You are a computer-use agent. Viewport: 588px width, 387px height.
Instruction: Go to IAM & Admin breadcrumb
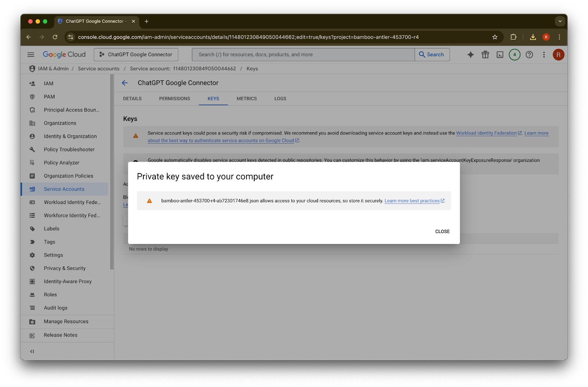pyautogui.click(x=53, y=69)
